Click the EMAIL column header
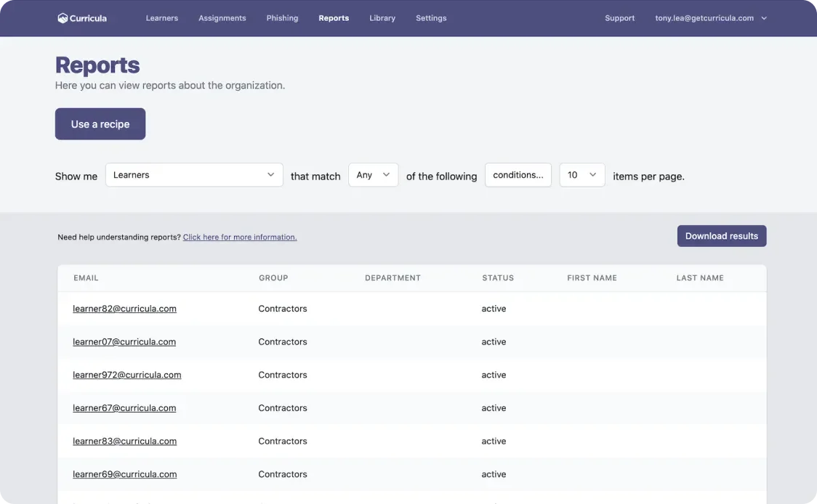The height and width of the screenshot is (504, 817). click(x=86, y=278)
